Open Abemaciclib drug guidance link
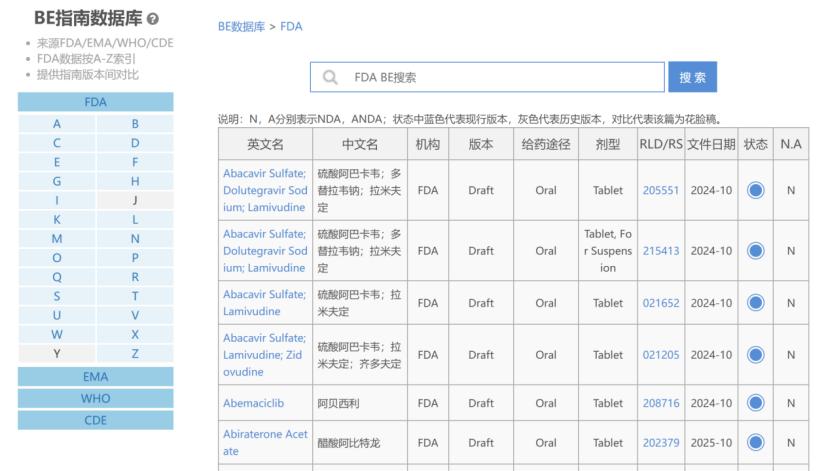This screenshot has width=829, height=471. pyautogui.click(x=253, y=403)
